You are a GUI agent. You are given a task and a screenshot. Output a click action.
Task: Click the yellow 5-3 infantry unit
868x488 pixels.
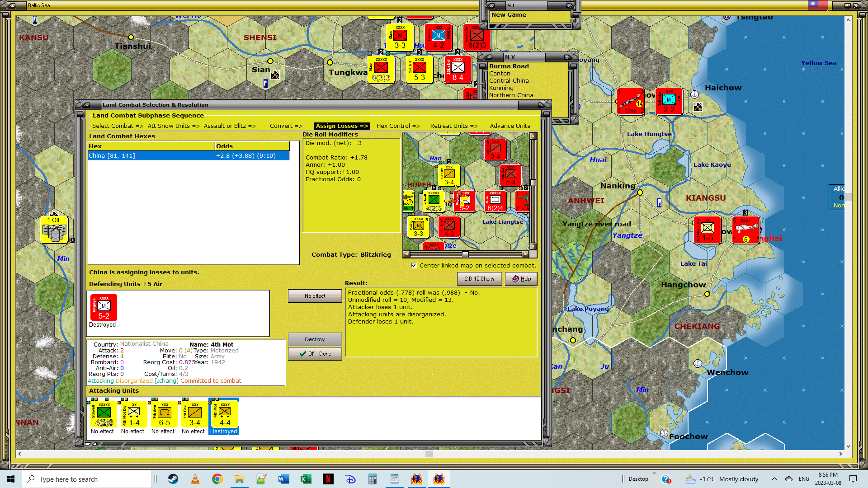(x=420, y=69)
